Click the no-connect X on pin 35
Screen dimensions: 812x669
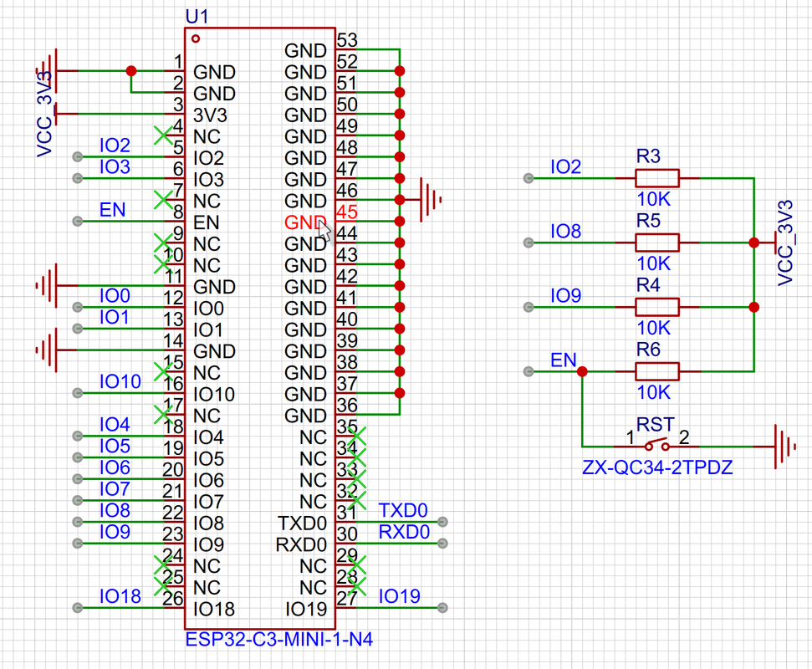(x=357, y=436)
